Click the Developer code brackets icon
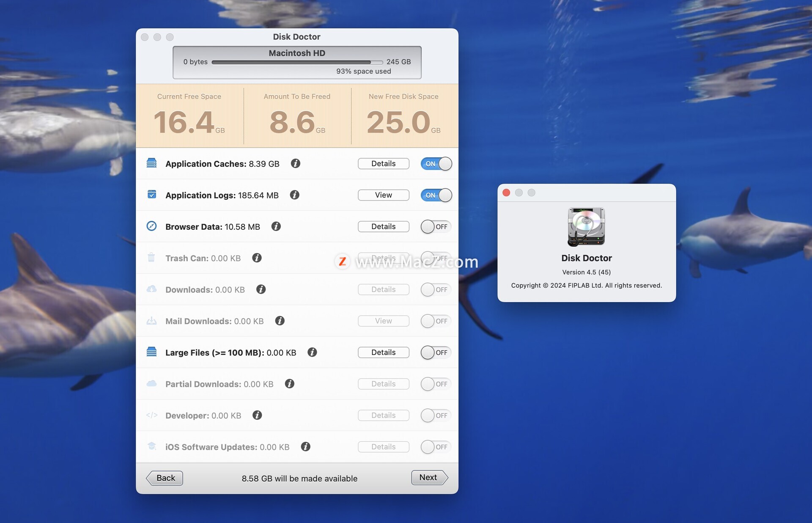 pyautogui.click(x=151, y=415)
